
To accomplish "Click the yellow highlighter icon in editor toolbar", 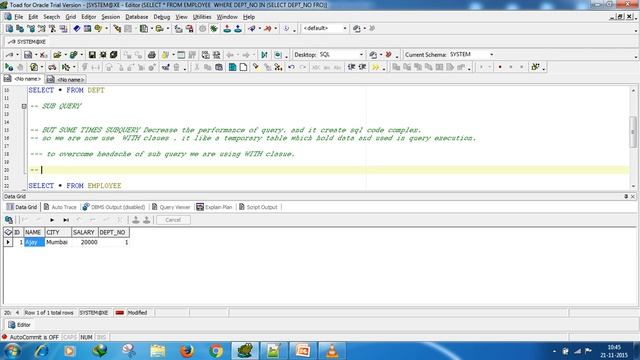I will point(256,67).
